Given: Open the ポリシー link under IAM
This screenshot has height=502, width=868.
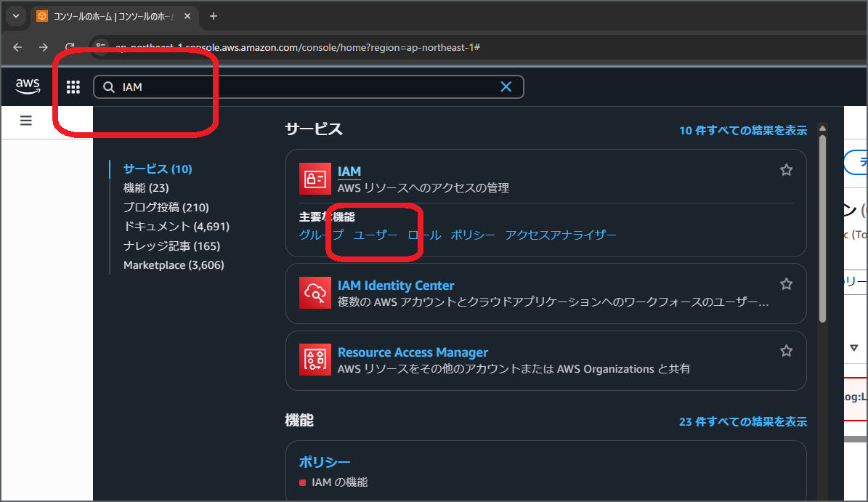Looking at the screenshot, I should 473,235.
